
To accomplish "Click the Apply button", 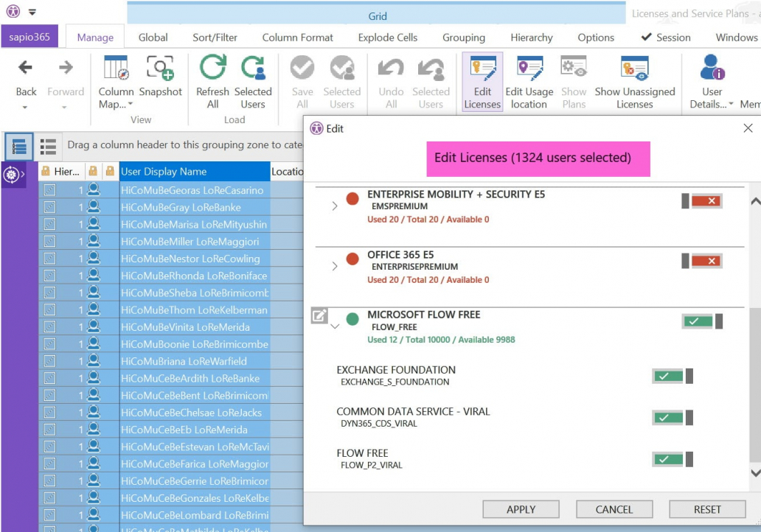I will tap(521, 509).
